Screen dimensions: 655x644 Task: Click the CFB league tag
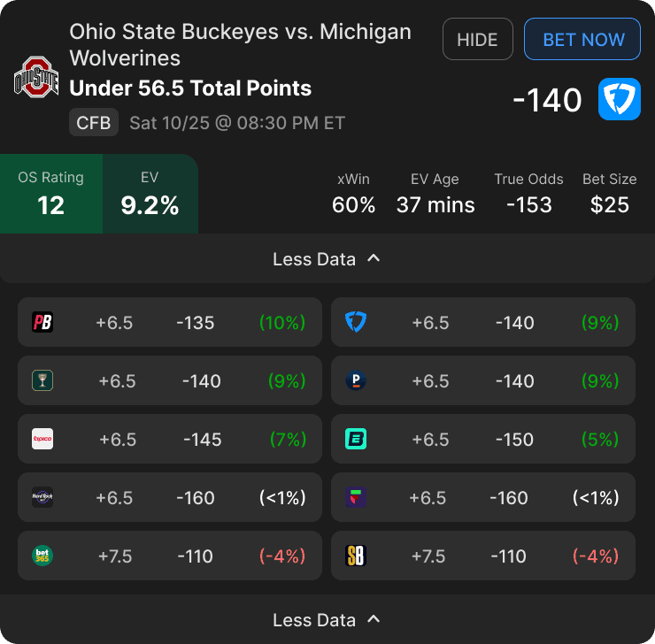(94, 122)
